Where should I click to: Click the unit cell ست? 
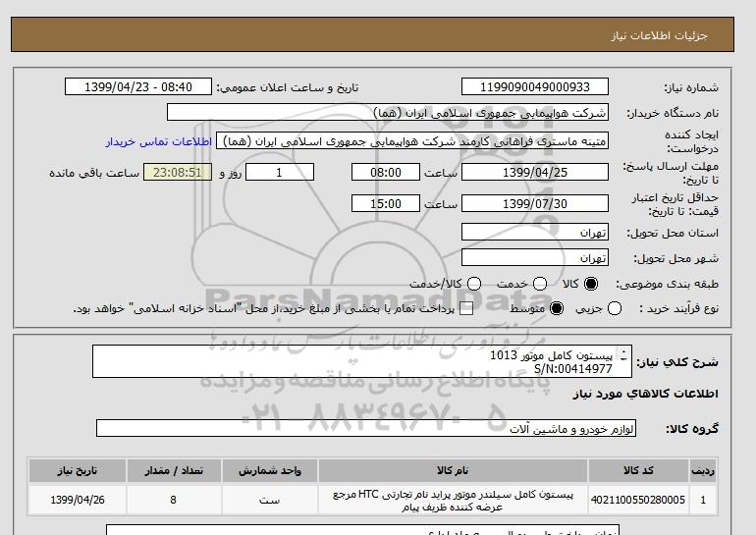coord(270,500)
